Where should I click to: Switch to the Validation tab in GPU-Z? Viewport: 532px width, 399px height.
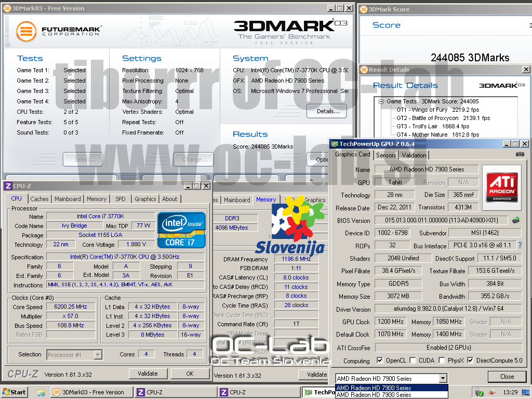pyautogui.click(x=414, y=155)
